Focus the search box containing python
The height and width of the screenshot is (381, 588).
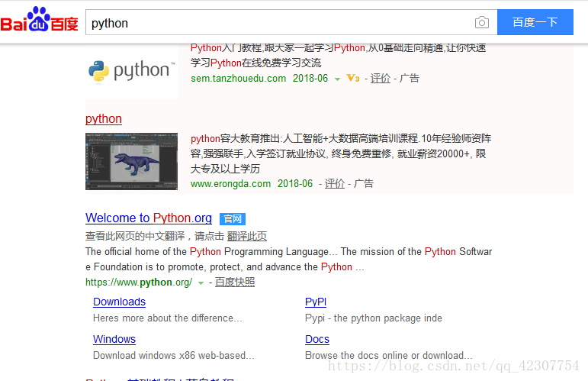(291, 22)
